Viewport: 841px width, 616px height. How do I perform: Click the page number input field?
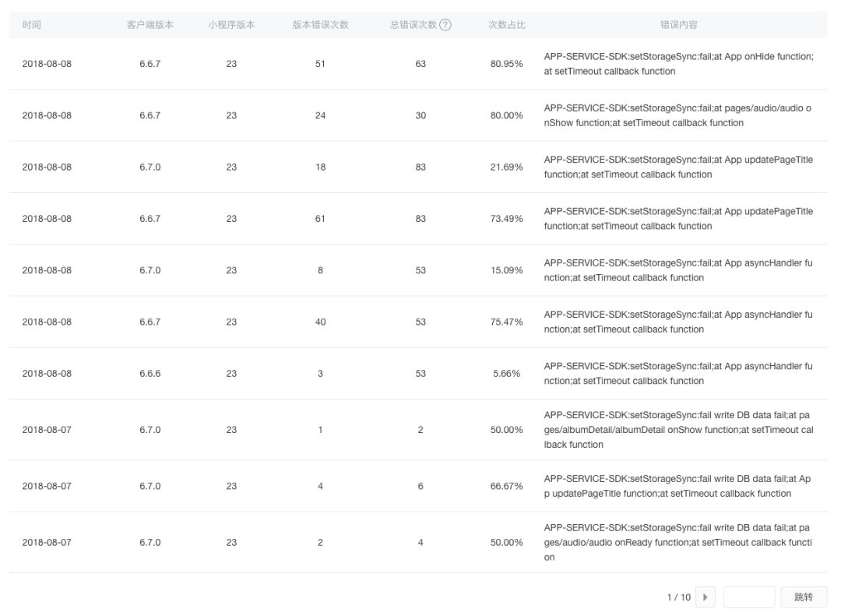click(x=749, y=597)
